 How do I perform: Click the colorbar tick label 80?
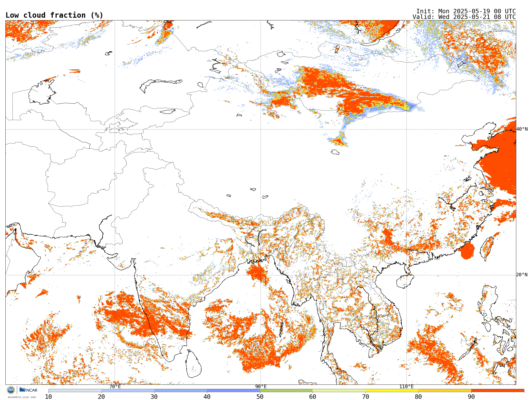click(x=418, y=397)
